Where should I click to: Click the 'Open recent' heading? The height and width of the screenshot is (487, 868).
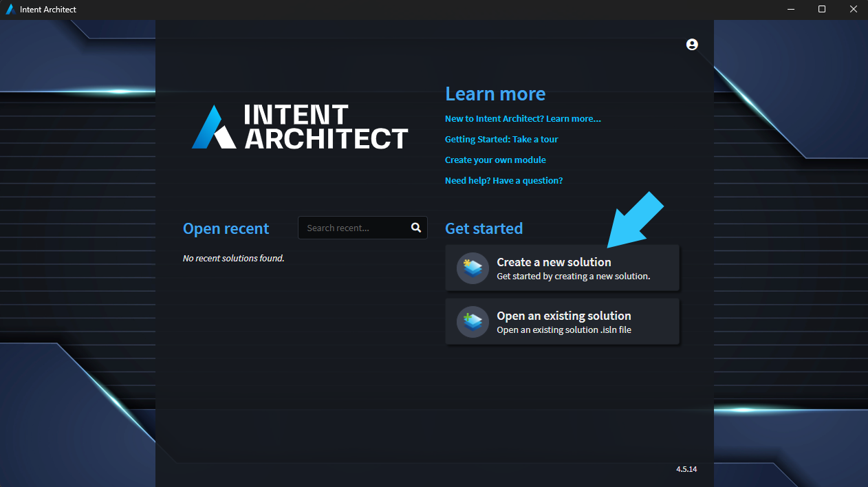[226, 228]
